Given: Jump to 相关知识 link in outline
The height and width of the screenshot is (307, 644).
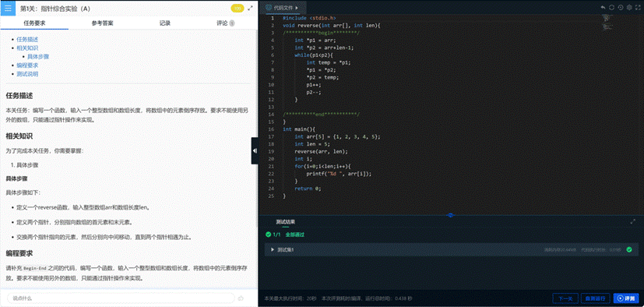Looking at the screenshot, I should coord(27,48).
